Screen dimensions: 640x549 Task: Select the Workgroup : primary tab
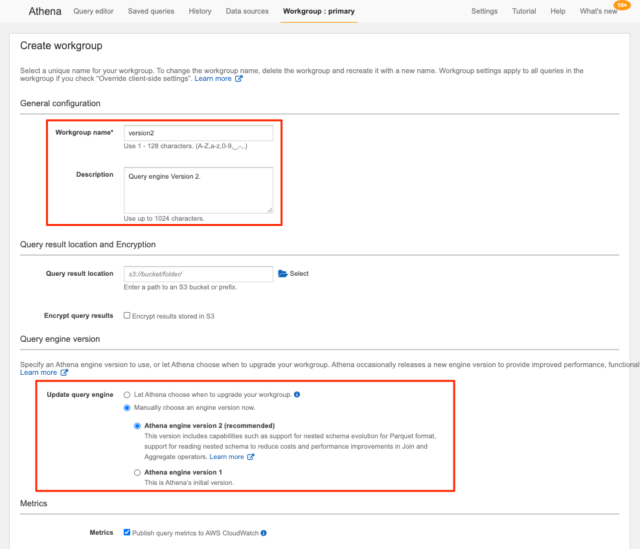(x=319, y=11)
